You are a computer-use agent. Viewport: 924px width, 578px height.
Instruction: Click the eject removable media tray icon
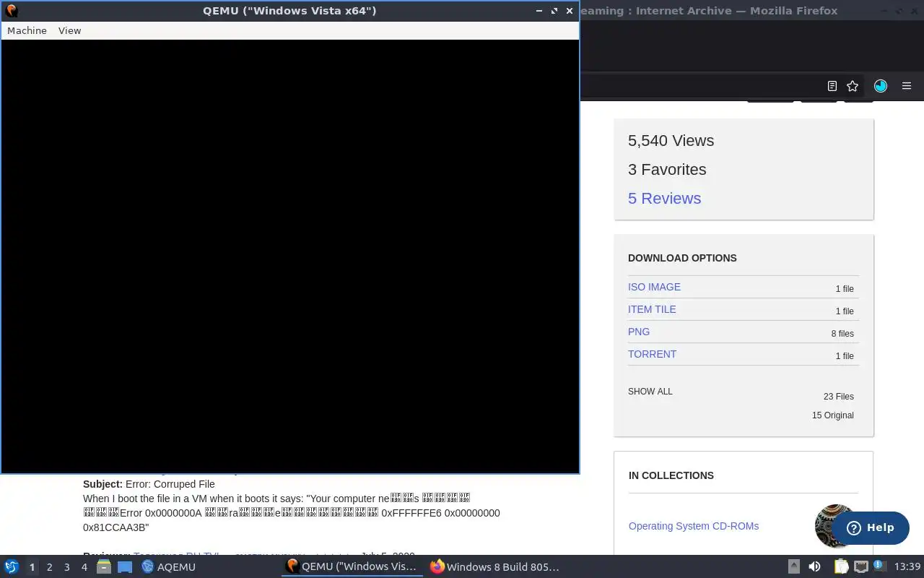pos(793,567)
